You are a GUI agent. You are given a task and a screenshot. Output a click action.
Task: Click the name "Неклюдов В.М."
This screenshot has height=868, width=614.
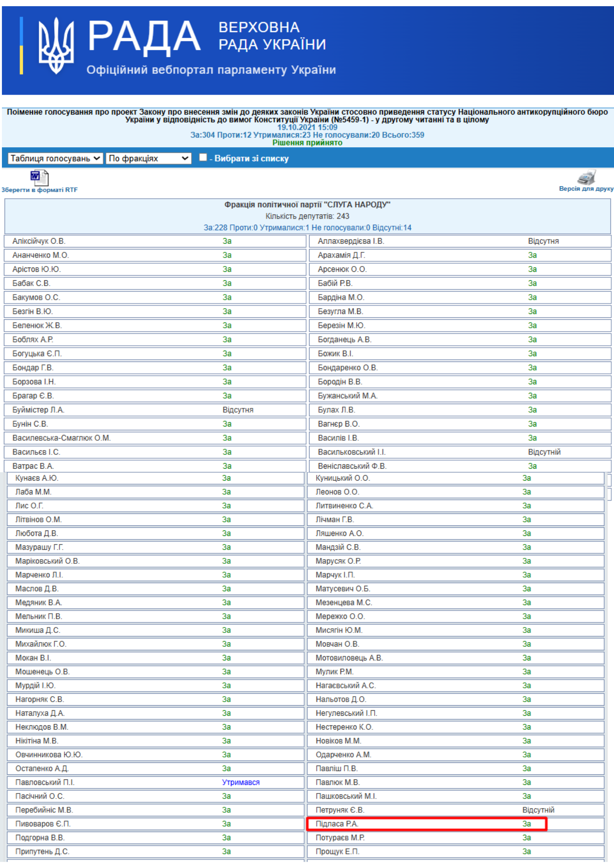(42, 727)
